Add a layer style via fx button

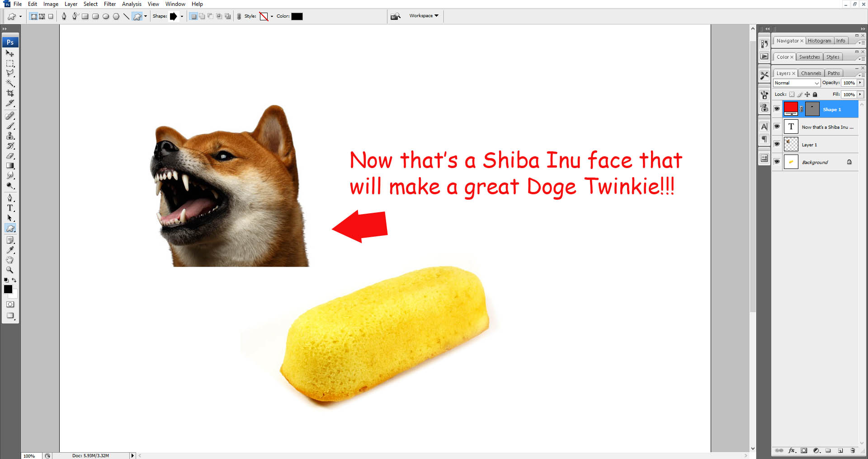pos(792,450)
